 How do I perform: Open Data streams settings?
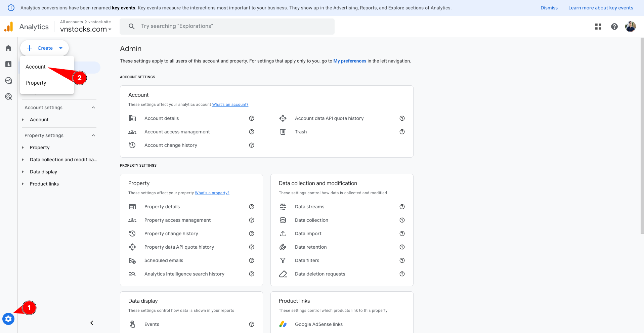(309, 207)
